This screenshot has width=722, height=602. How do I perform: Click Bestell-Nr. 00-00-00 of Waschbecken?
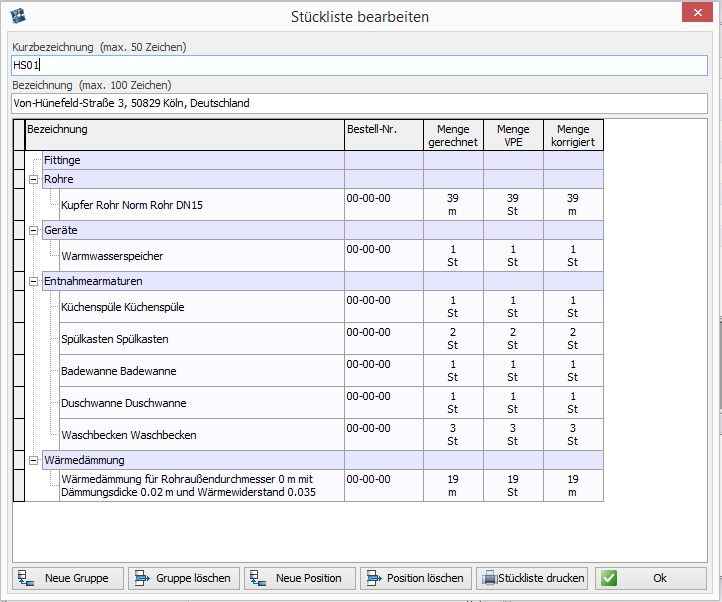[x=368, y=429]
